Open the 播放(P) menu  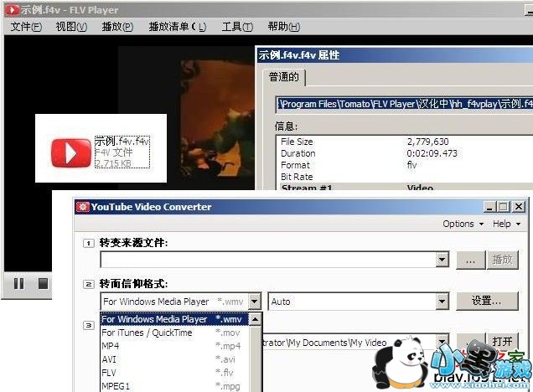[117, 27]
